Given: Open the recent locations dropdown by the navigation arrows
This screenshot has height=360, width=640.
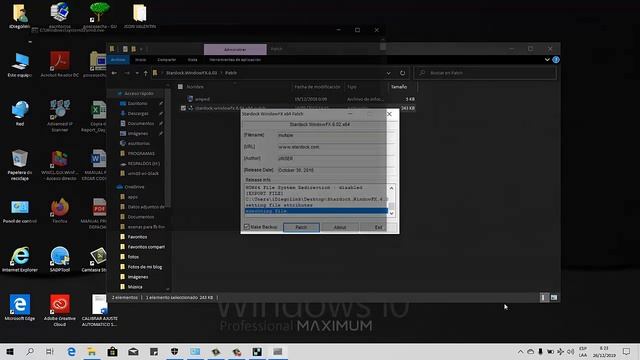Looking at the screenshot, I should pyautogui.click(x=137, y=73).
